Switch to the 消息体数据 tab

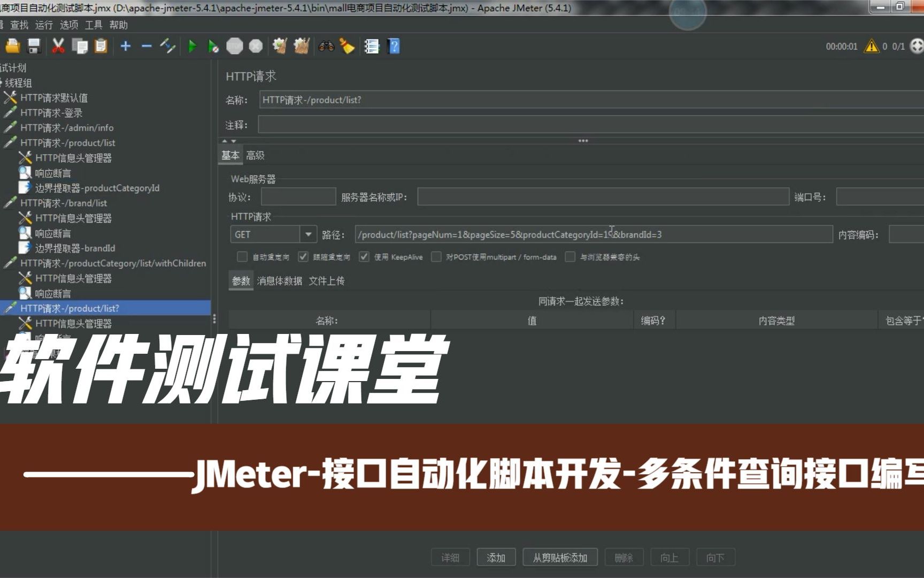[x=279, y=281]
